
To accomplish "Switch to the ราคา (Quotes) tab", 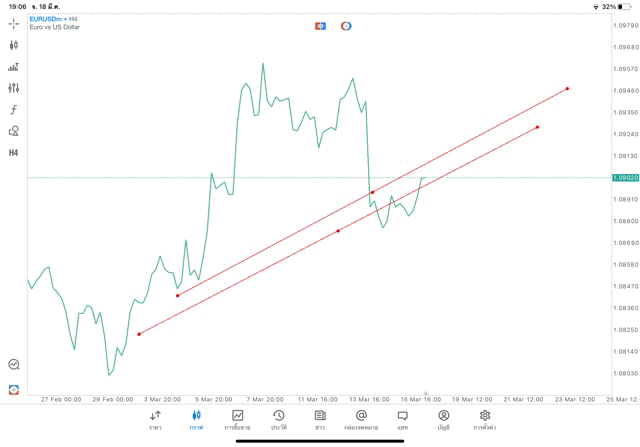I will [155, 419].
